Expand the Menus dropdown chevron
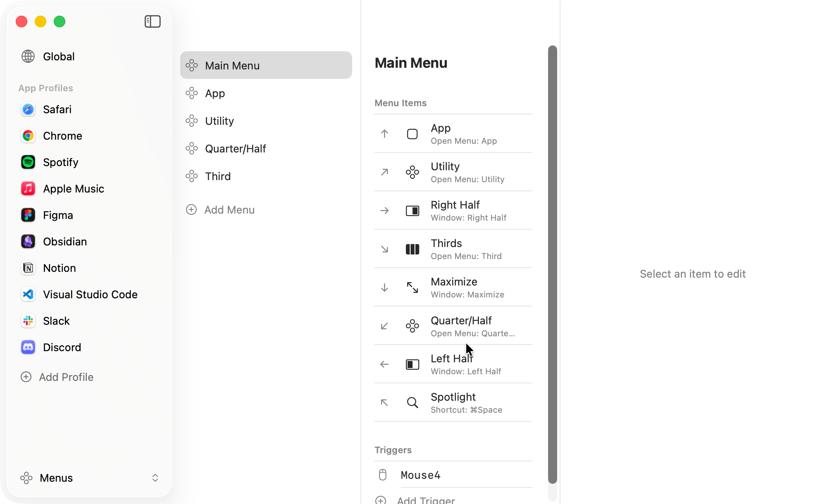 pos(155,478)
